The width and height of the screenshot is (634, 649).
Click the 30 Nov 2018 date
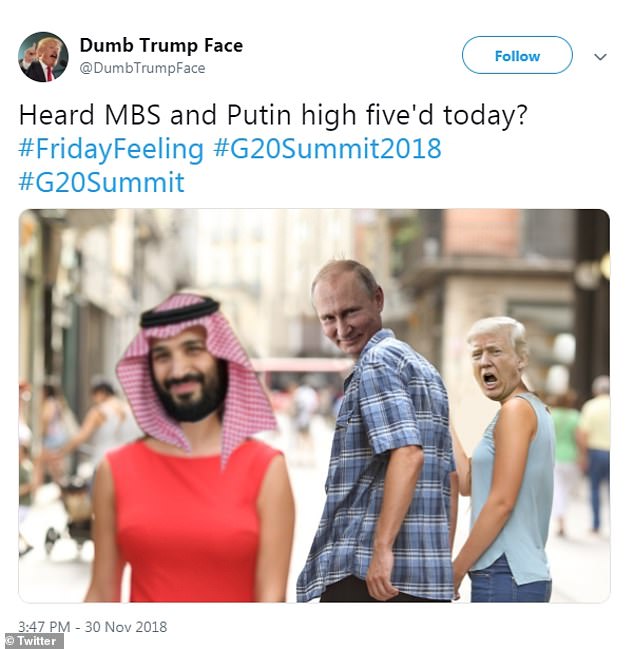tap(126, 627)
